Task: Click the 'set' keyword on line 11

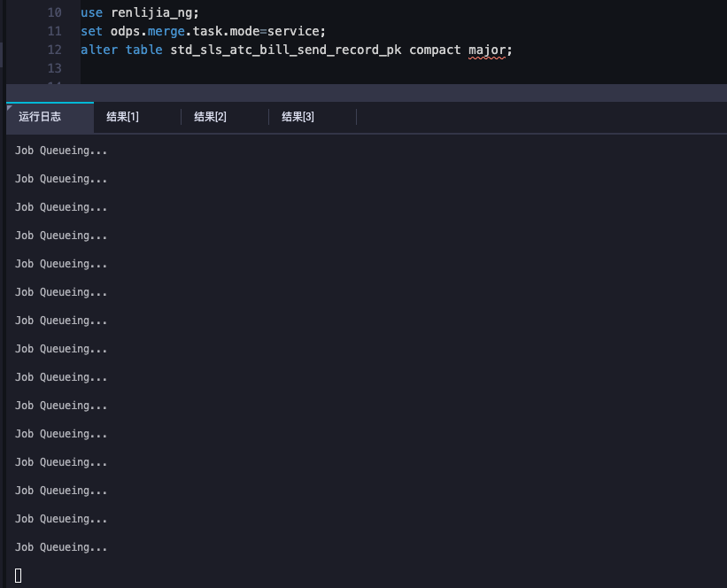Action: click(91, 31)
